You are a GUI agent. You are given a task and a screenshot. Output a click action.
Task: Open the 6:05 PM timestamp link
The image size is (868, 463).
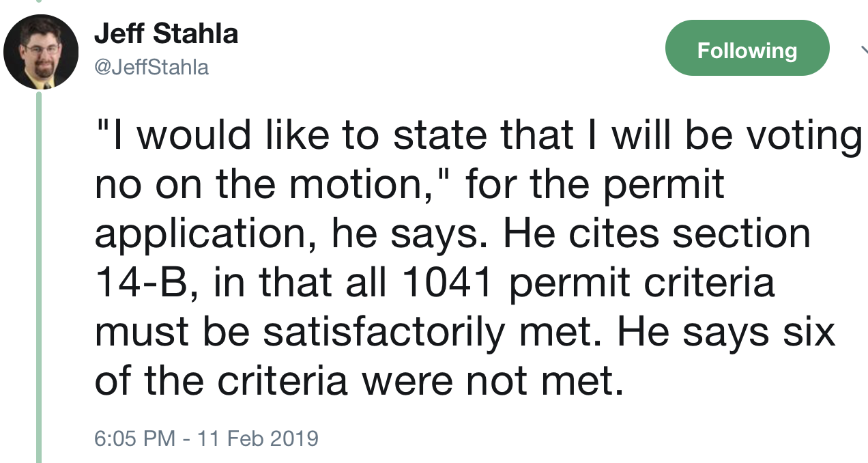point(134,437)
